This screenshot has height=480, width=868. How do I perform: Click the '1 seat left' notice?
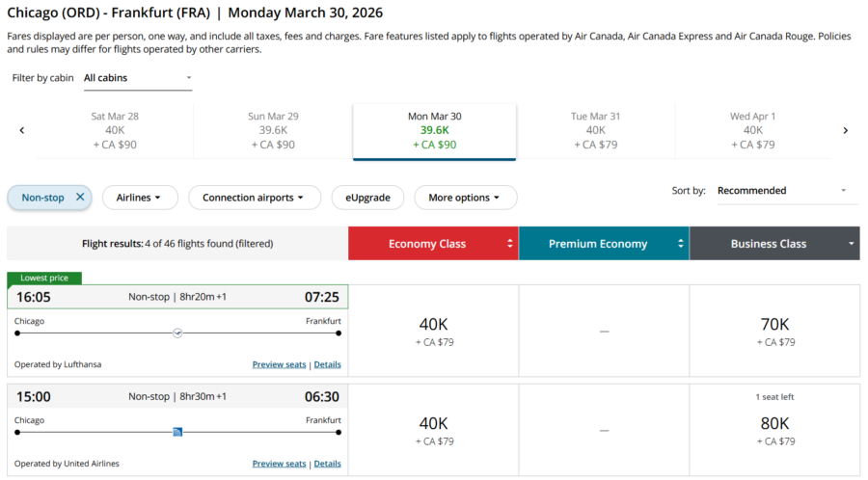pos(774,397)
